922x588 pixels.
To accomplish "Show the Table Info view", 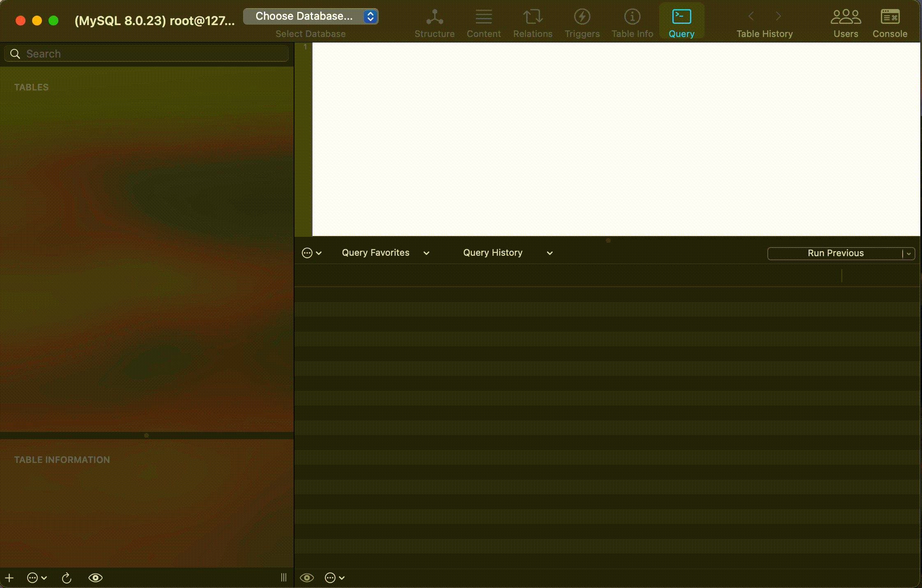I will tap(632, 17).
